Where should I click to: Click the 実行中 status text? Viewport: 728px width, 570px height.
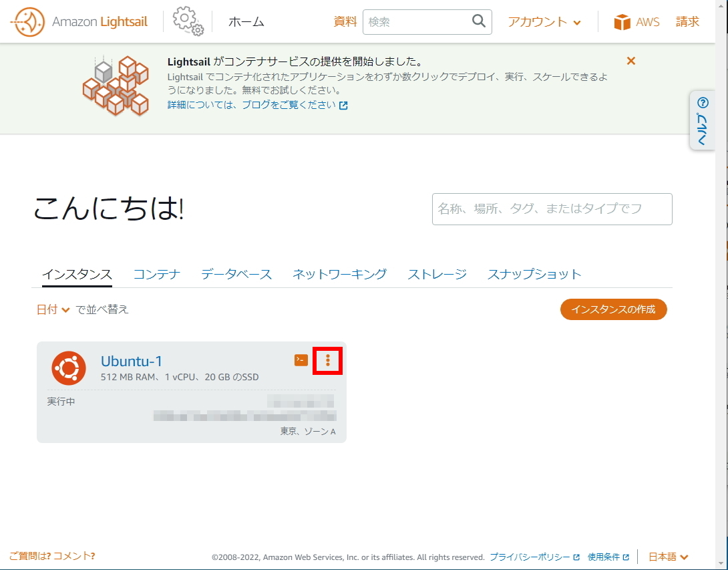point(61,402)
